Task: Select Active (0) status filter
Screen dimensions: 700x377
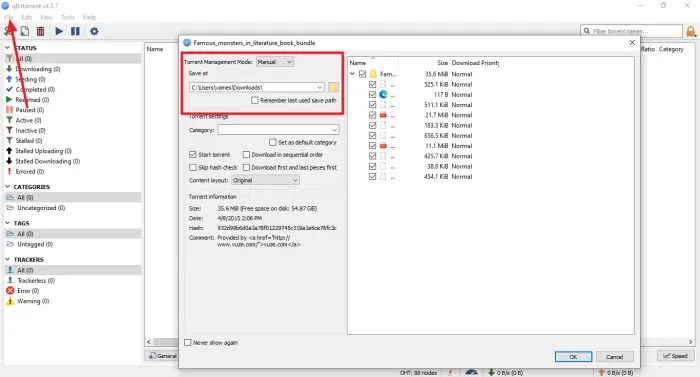Action: (28, 120)
